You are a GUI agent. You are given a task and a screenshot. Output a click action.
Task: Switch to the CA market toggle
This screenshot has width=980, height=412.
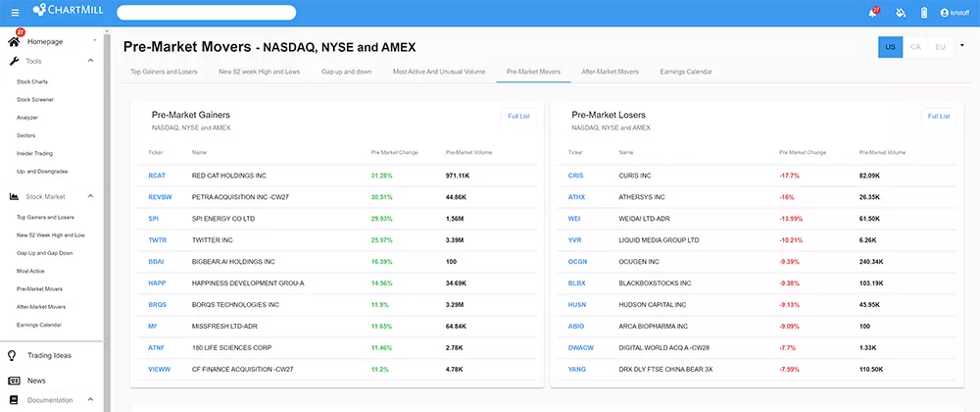coord(915,46)
